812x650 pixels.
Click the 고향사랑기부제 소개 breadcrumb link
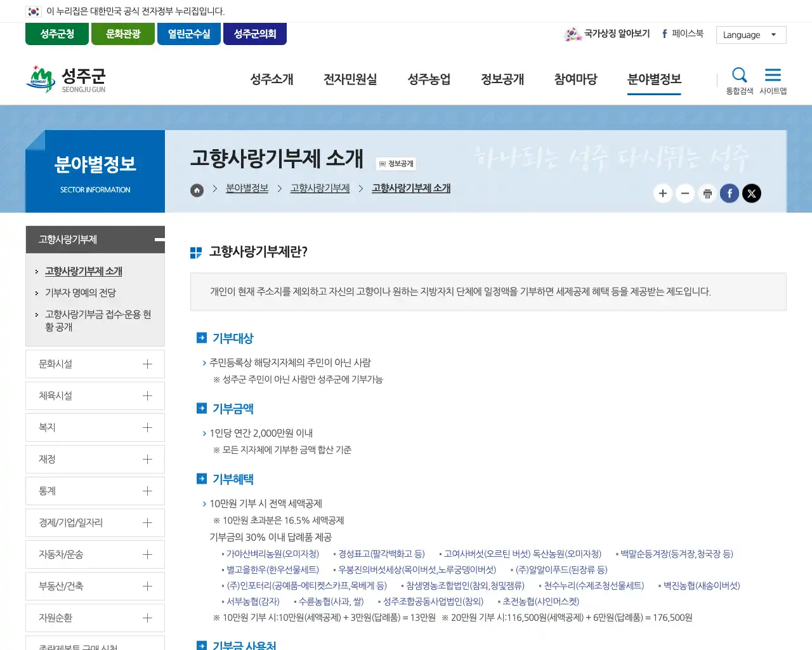pos(411,189)
